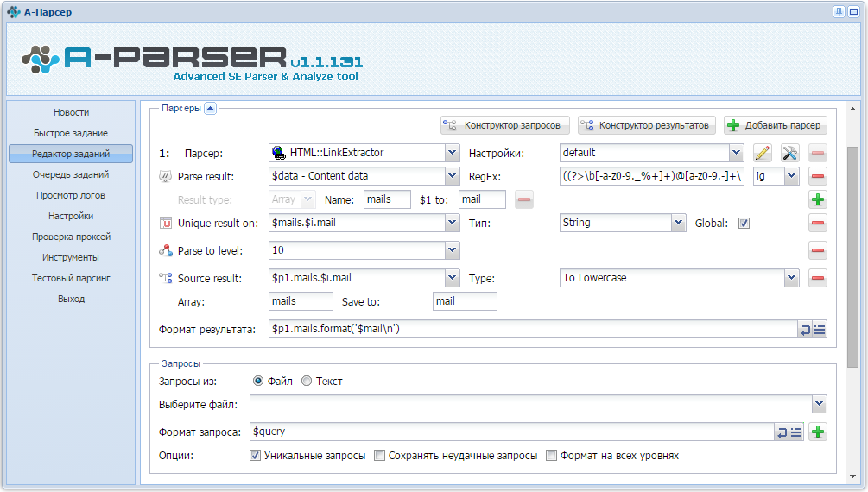
Task: Toggle the Global checkbox
Action: [x=744, y=223]
